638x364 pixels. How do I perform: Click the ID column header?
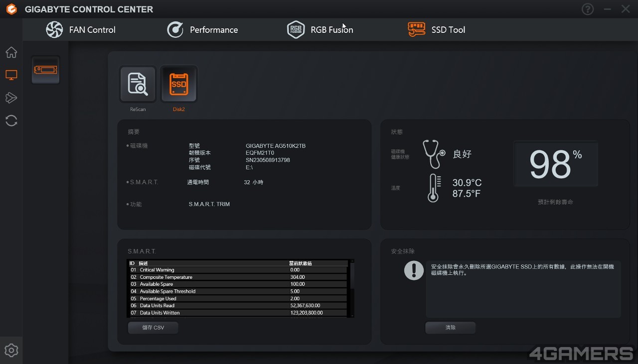point(132,263)
